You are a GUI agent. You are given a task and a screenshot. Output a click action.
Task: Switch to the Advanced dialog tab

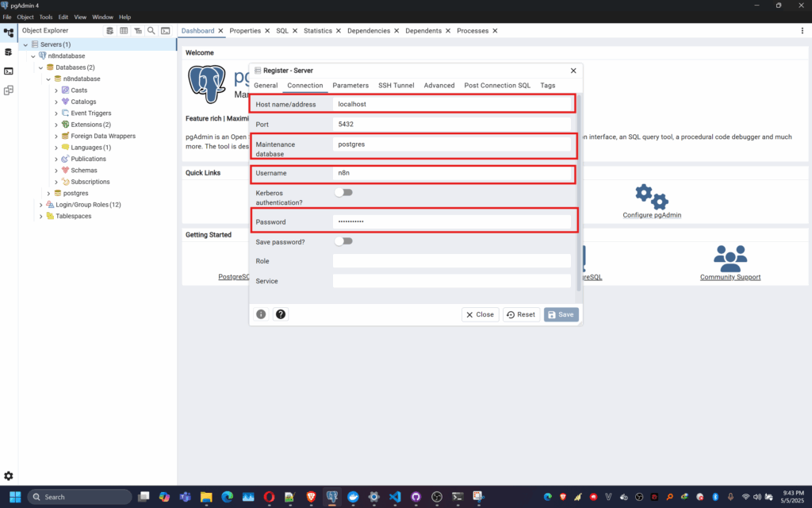439,86
